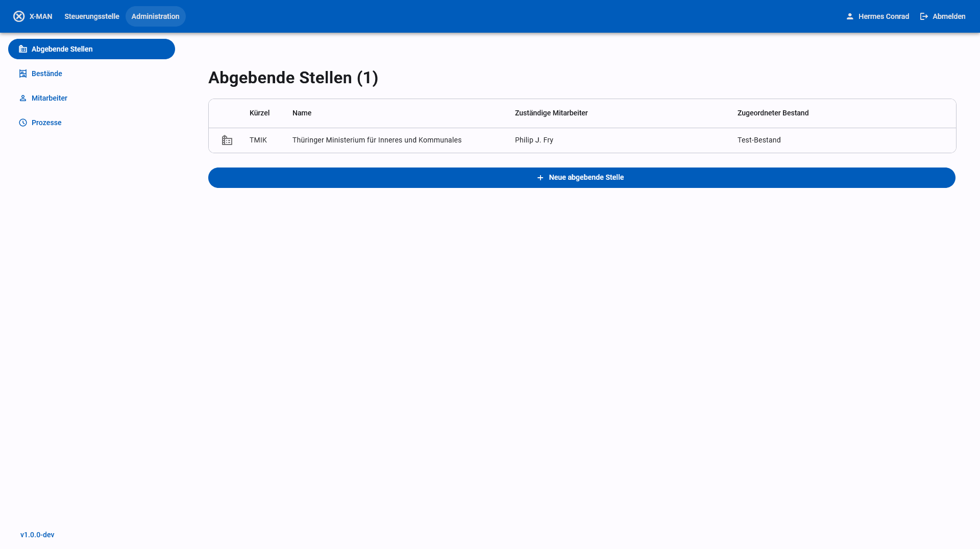Click the Zugeordneter Bestand column header

773,113
